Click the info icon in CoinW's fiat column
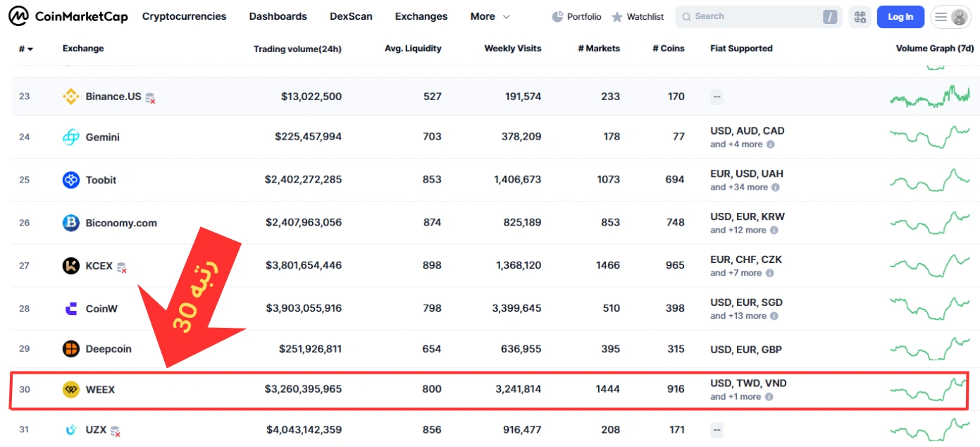Viewport: 980px width, 447px height. point(774,317)
